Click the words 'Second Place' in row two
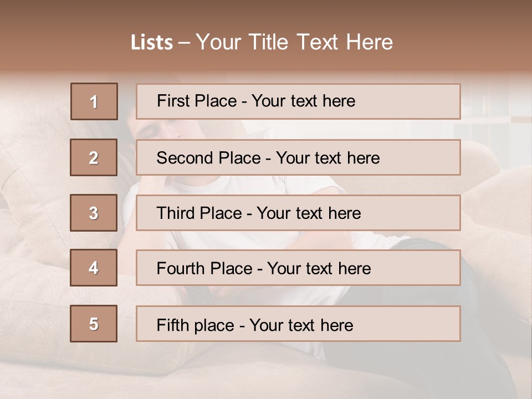Screen dimensions: 532x399 209,158
